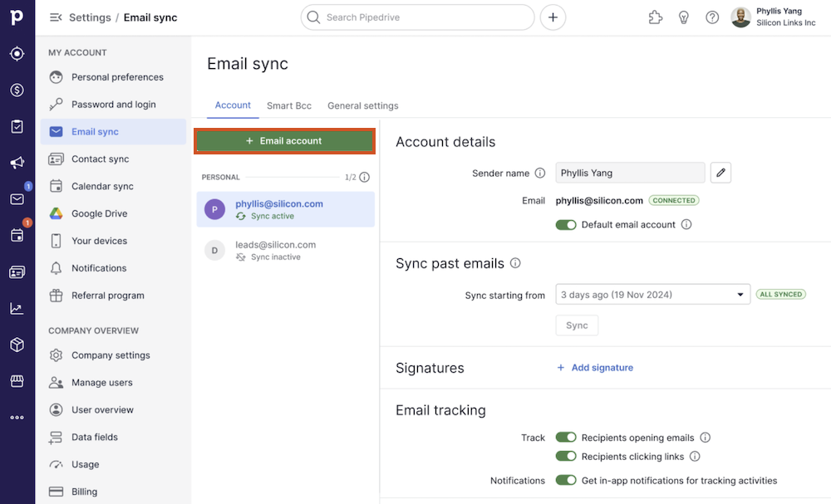Toggle Recipients opening emails tracking
The height and width of the screenshot is (504, 831).
click(566, 438)
